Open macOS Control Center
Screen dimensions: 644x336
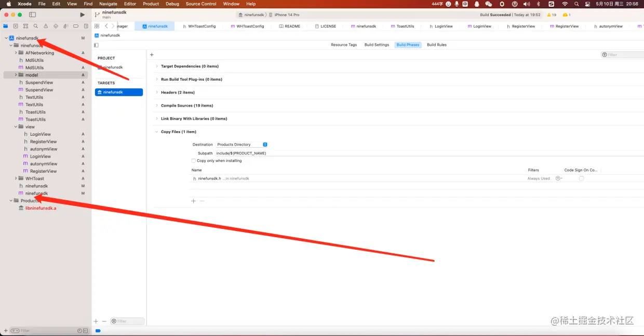point(588,4)
